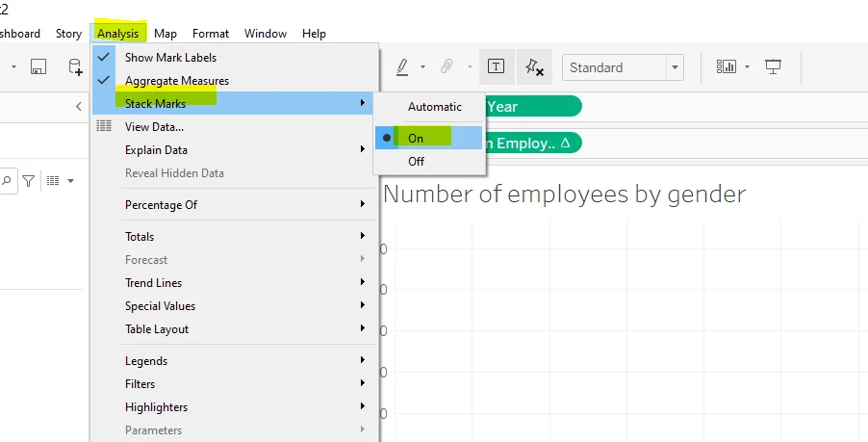Click the New Data Source icon
The image size is (868, 442).
pyautogui.click(x=74, y=67)
